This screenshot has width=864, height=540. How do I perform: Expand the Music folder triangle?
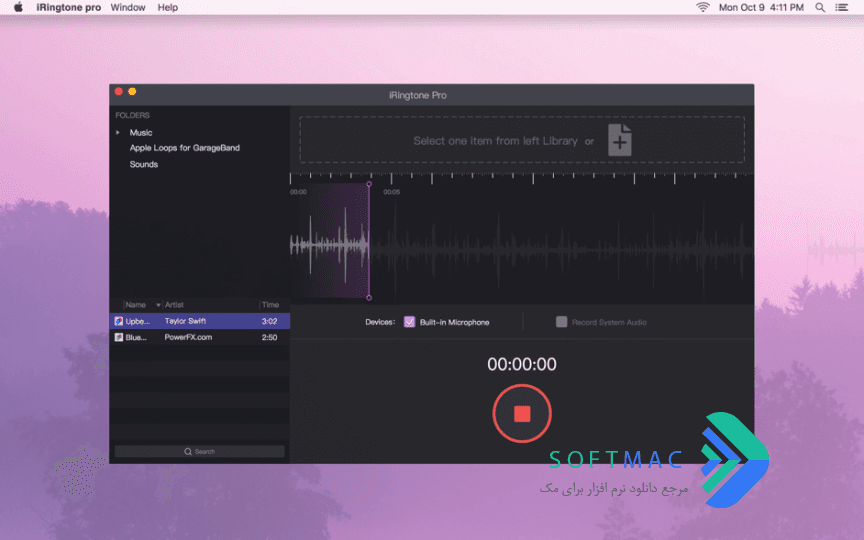118,133
